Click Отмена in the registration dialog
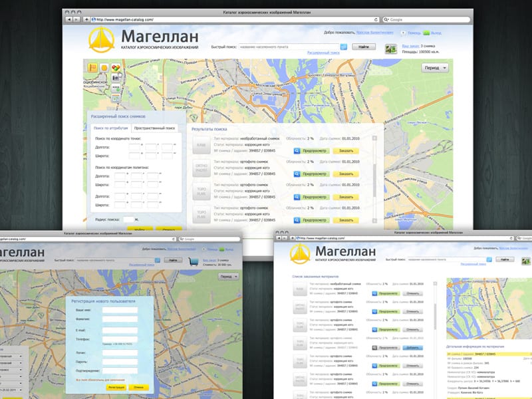The width and height of the screenshot is (532, 399). pos(138,387)
